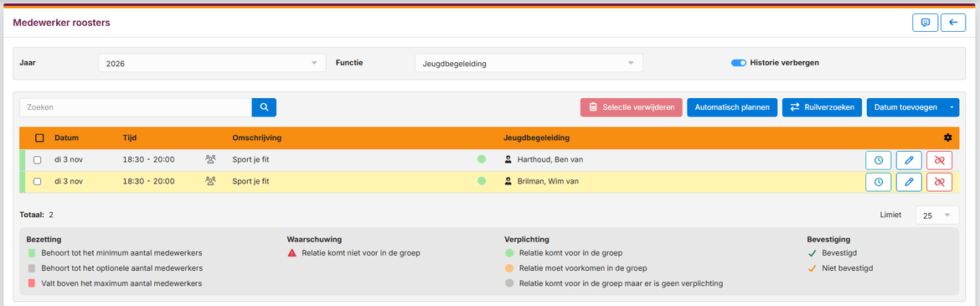Click Automatisch plannen button
The image size is (980, 306).
[733, 107]
